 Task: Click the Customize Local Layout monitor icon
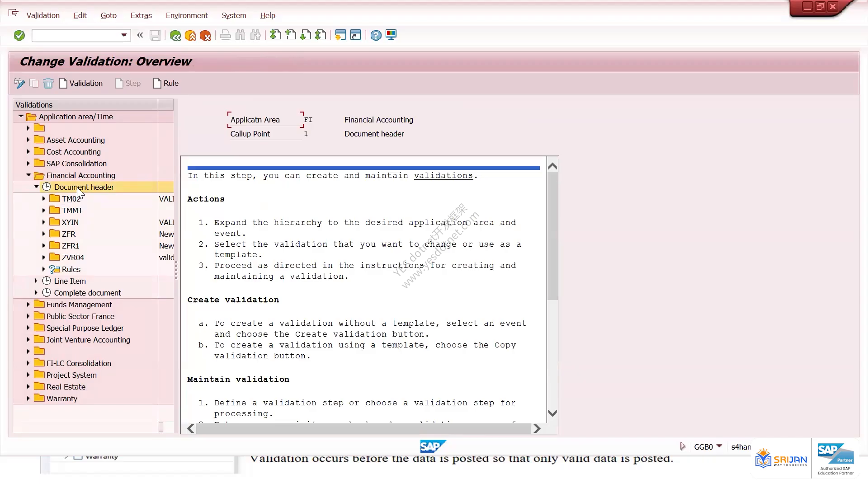coord(391,35)
